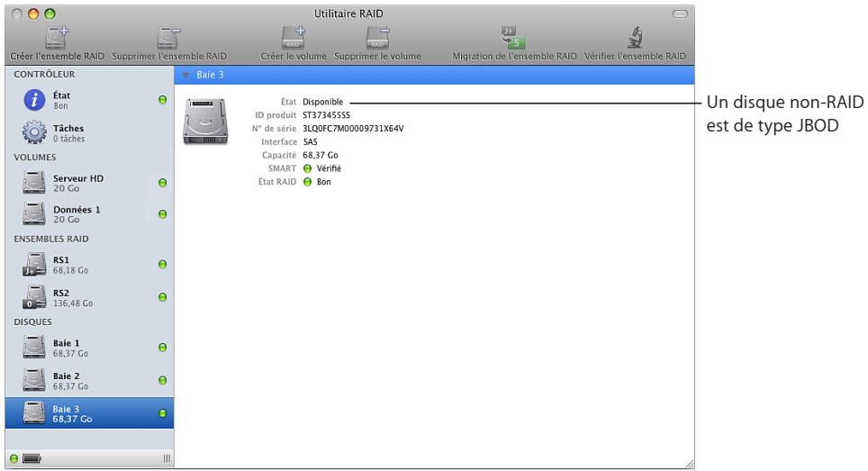Select the Baie 1 disk icon
Image resolution: width=868 pixels, height=471 pixels.
34,348
